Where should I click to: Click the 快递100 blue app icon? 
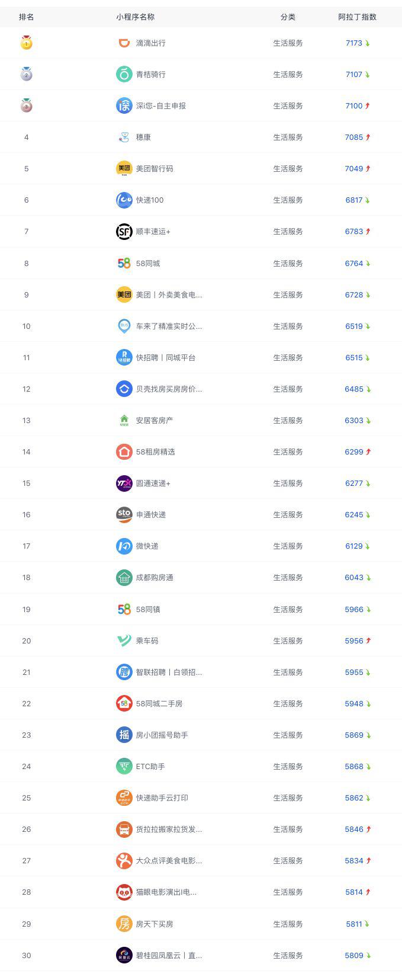124,200
